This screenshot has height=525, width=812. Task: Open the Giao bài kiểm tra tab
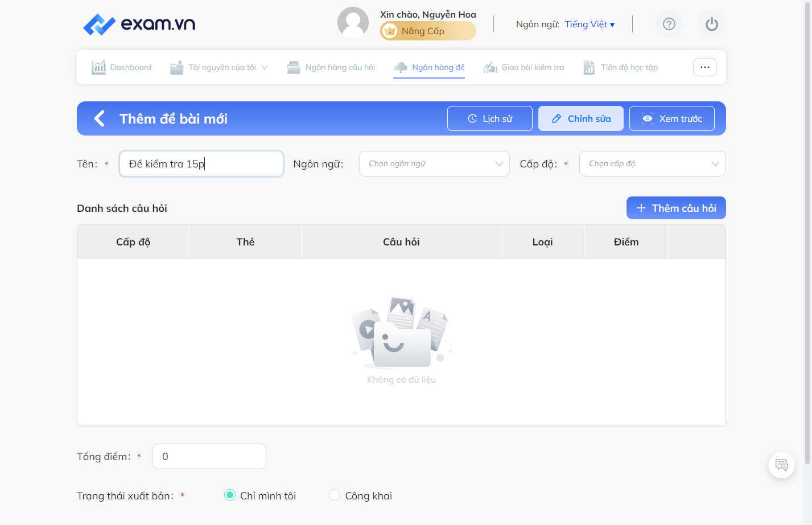pos(524,67)
